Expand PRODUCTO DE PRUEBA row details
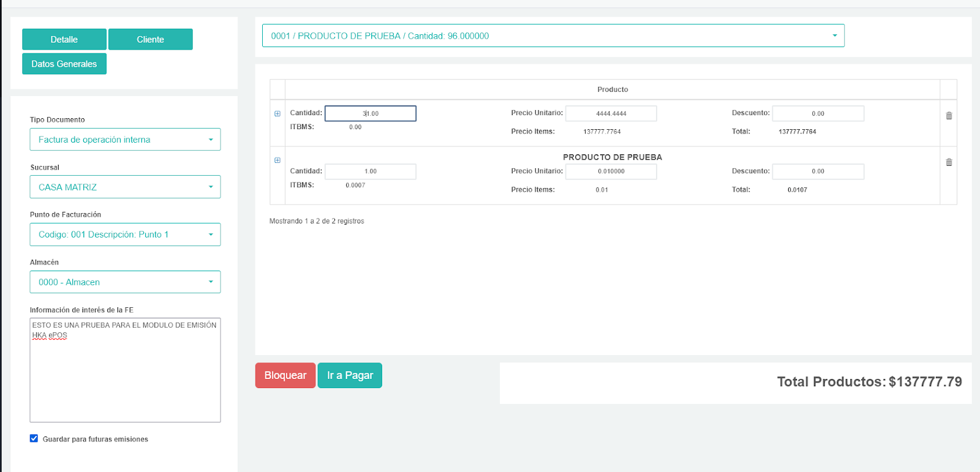Viewport: 980px width, 472px height. tap(277, 160)
